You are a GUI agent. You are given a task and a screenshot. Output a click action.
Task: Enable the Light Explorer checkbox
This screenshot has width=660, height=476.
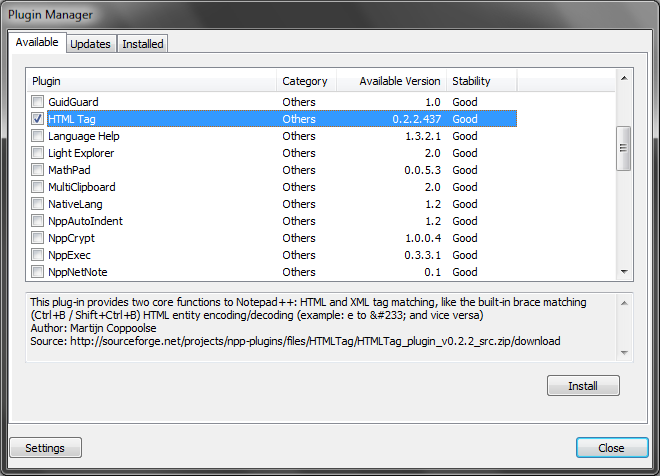(x=37, y=153)
